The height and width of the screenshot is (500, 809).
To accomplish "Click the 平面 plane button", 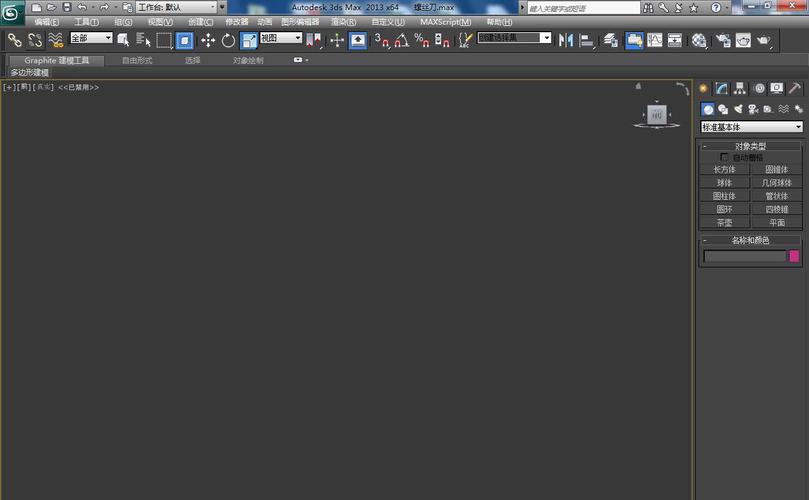I will click(777, 223).
